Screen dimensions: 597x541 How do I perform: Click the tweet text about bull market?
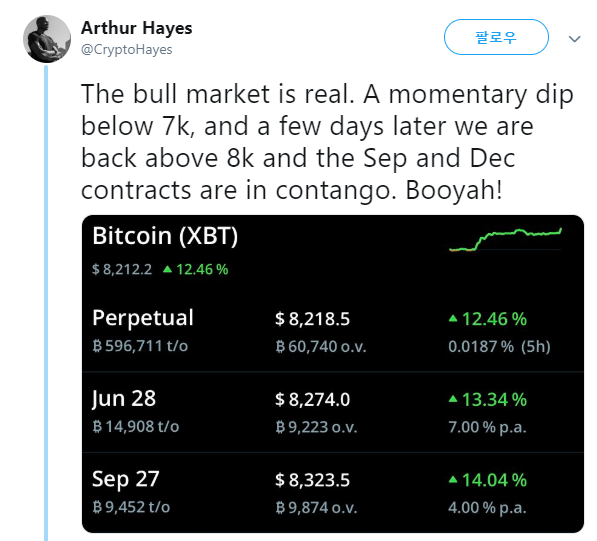pos(327,142)
